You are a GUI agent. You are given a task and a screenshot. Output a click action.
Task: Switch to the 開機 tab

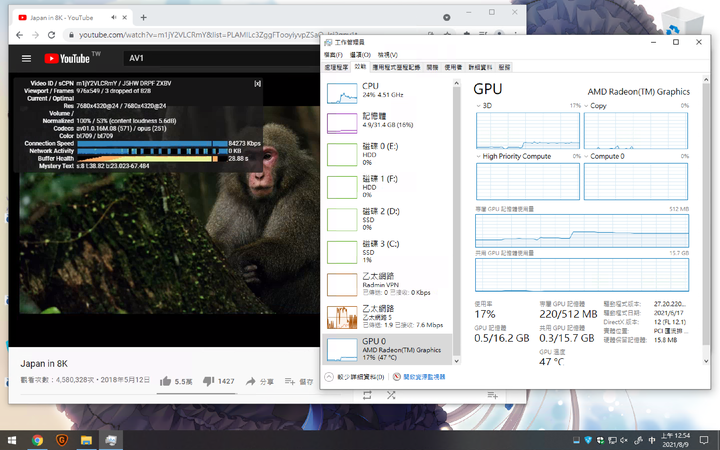(x=432, y=68)
